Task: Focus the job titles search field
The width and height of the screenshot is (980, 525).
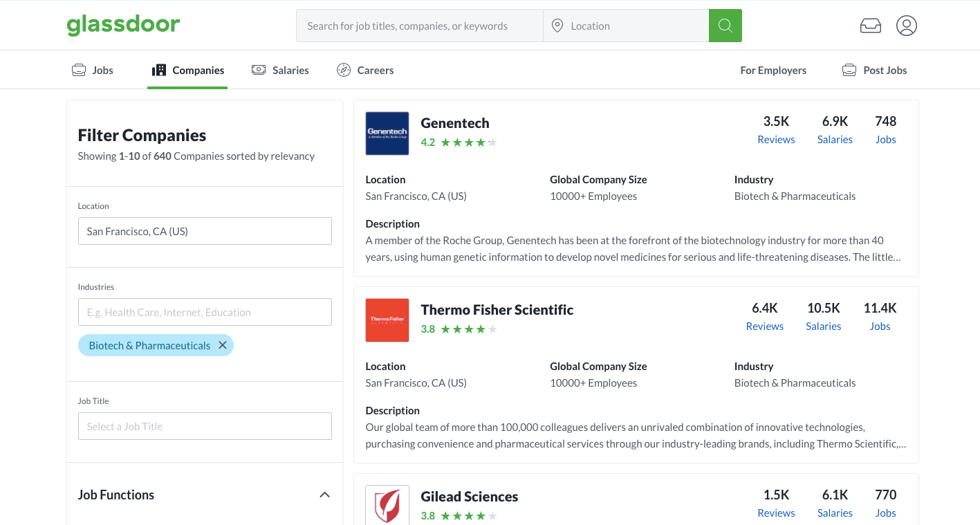Action: tap(419, 26)
